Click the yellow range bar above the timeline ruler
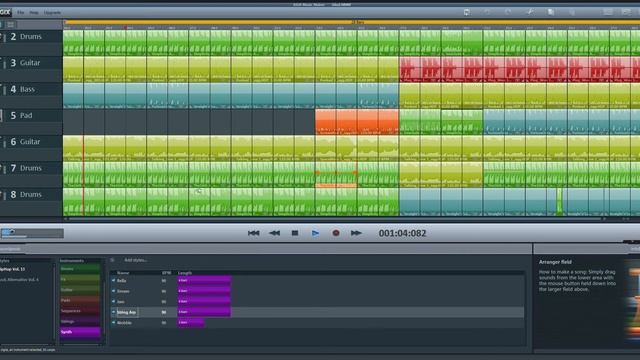The width and height of the screenshot is (640, 360). point(352,22)
